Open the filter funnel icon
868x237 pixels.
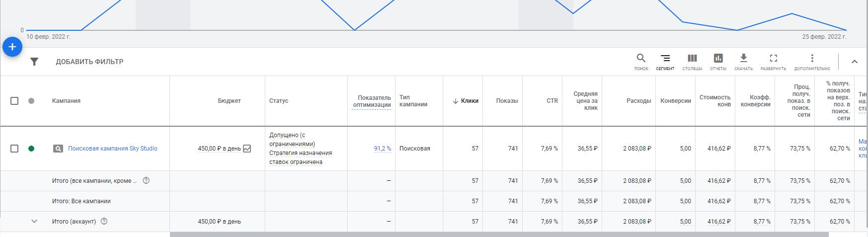click(34, 62)
